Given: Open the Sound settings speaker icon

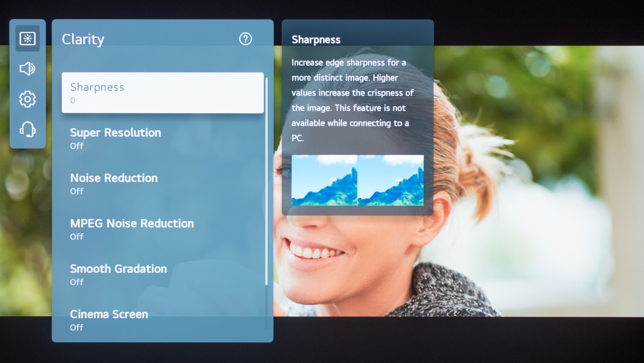Looking at the screenshot, I should pos(28,68).
